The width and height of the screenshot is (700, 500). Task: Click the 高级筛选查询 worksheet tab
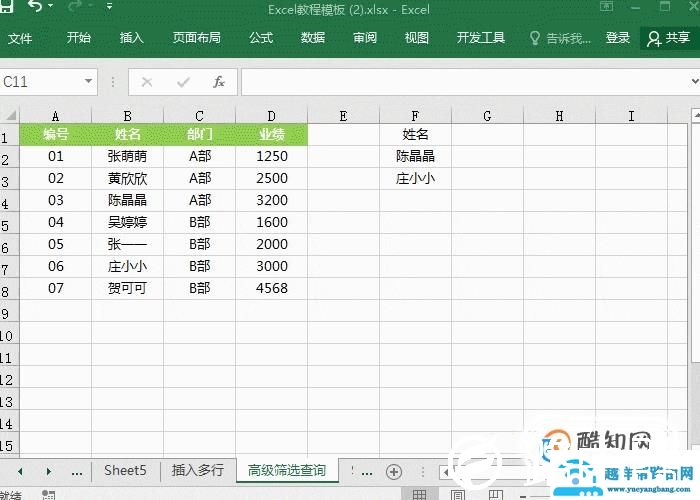(287, 471)
